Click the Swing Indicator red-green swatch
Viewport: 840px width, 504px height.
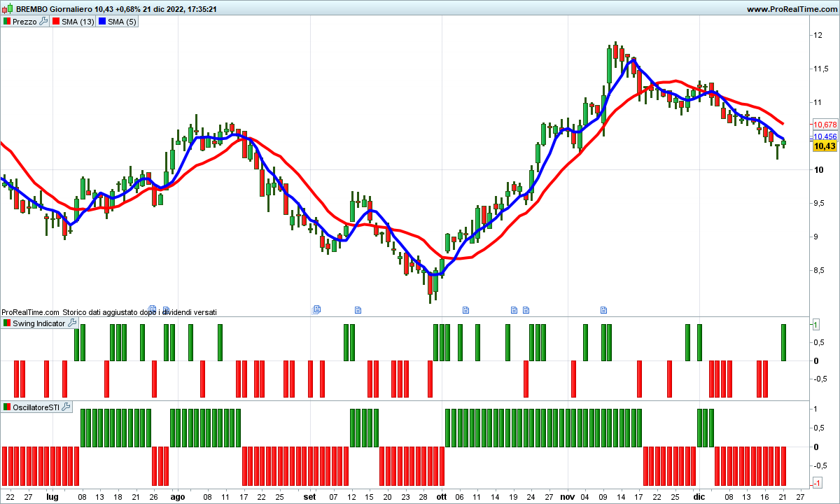pos(7,323)
